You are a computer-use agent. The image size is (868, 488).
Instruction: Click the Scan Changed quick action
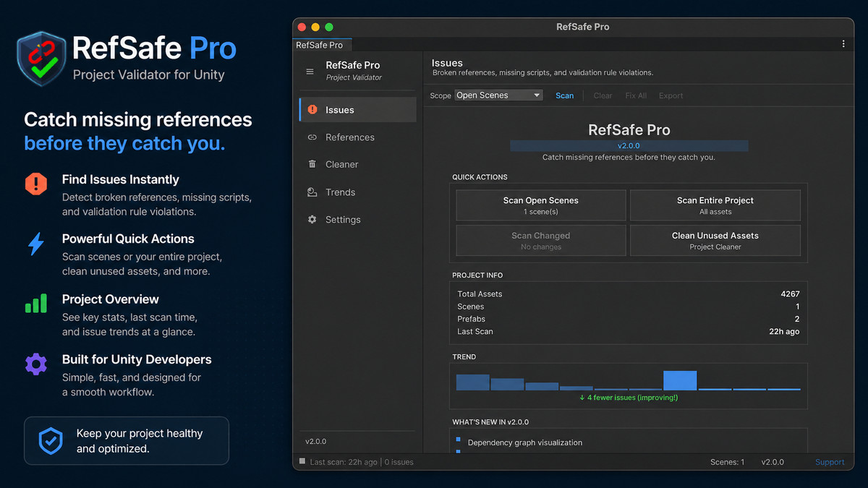click(541, 241)
